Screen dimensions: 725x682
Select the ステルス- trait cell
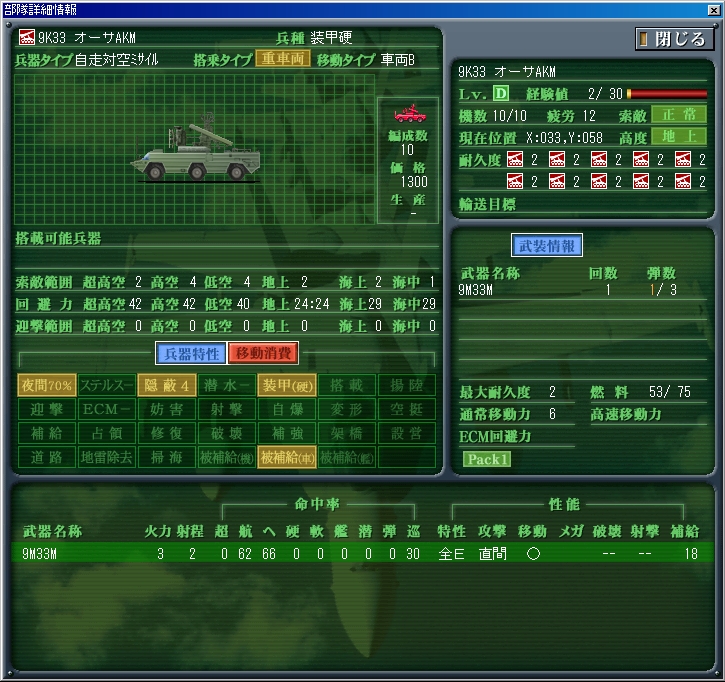click(107, 385)
